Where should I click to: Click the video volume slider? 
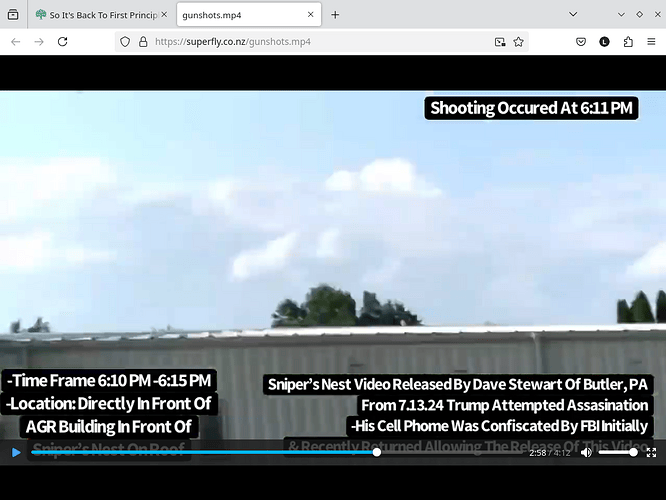(616, 453)
